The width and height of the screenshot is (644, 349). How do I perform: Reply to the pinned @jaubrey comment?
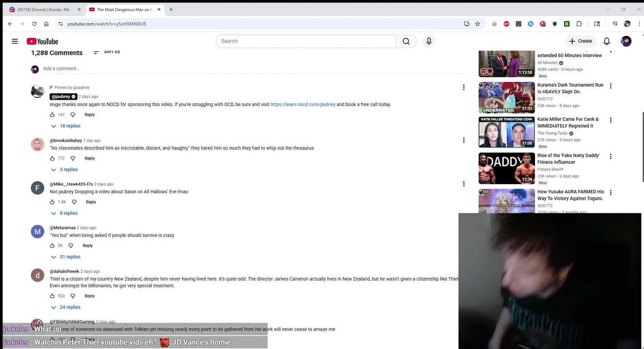click(x=90, y=115)
